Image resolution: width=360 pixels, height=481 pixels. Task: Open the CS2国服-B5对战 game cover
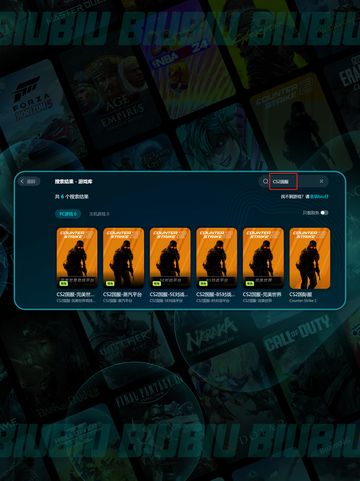[x=217, y=258]
